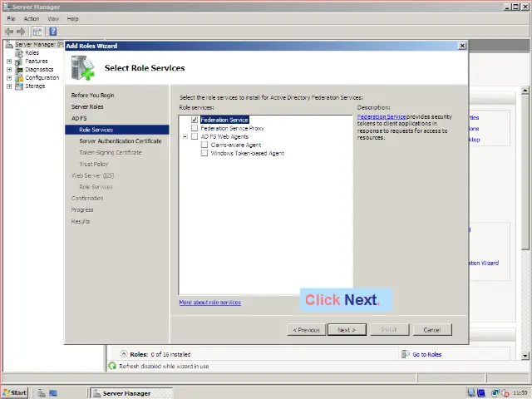
Task: Click the Features icon in the console tree
Action: click(x=19, y=62)
